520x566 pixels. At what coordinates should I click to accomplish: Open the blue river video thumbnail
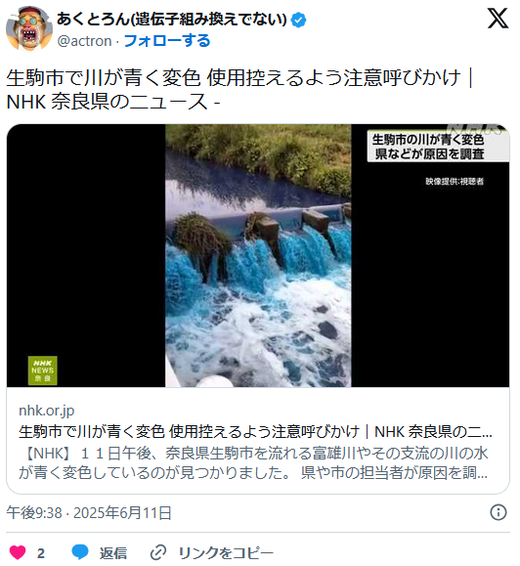click(258, 256)
